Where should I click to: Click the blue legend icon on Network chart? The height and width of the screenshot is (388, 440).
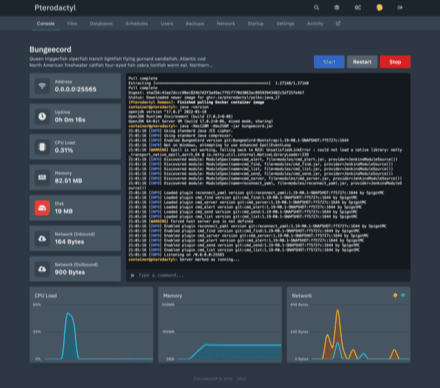coord(403,295)
